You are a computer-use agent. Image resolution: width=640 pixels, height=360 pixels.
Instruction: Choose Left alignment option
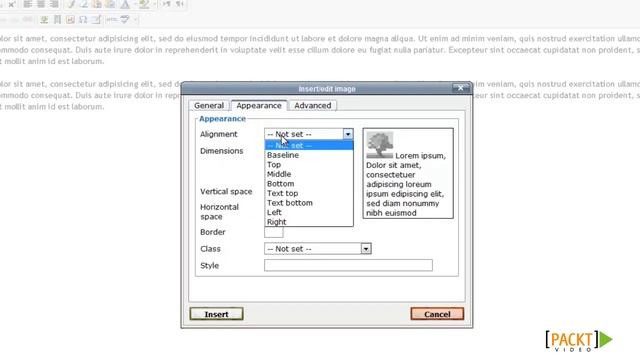[309, 212]
